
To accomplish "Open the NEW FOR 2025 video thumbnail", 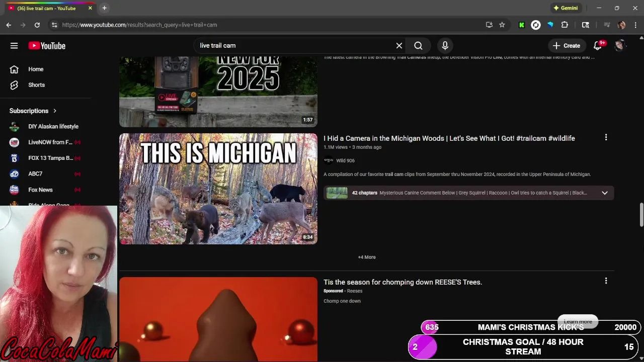I will pyautogui.click(x=218, y=92).
